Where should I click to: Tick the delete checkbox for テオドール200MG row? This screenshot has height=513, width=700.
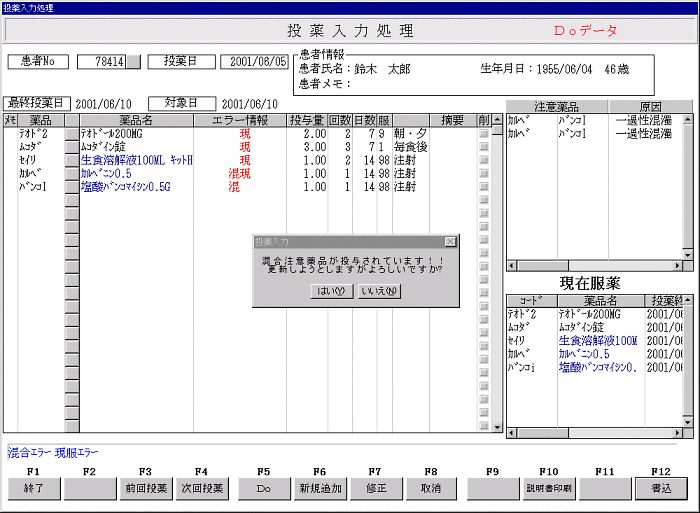point(484,134)
